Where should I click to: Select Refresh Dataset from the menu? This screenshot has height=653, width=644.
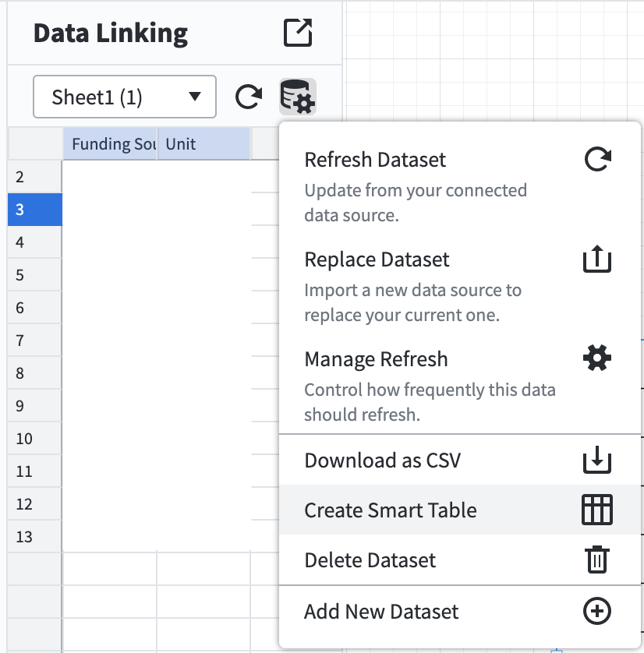tap(375, 159)
